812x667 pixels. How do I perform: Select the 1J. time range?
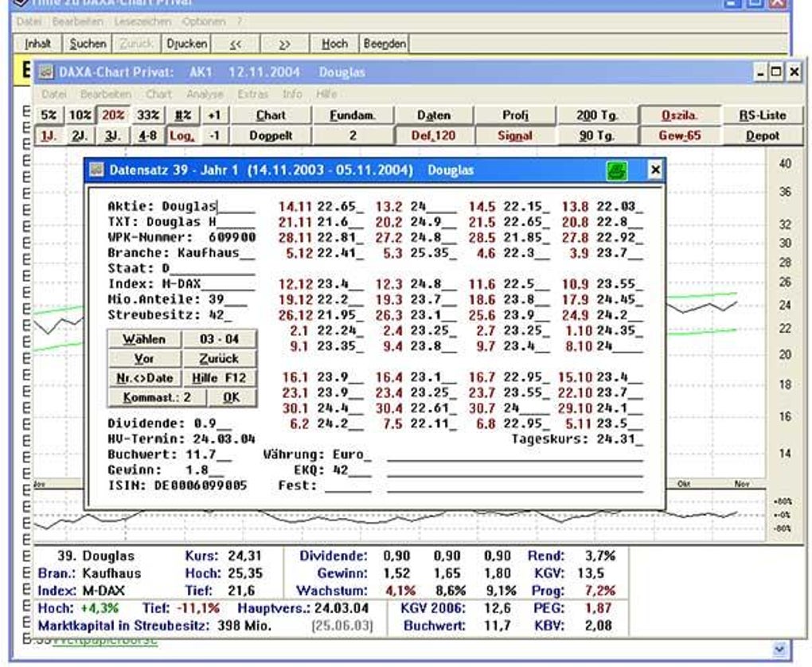[49, 135]
